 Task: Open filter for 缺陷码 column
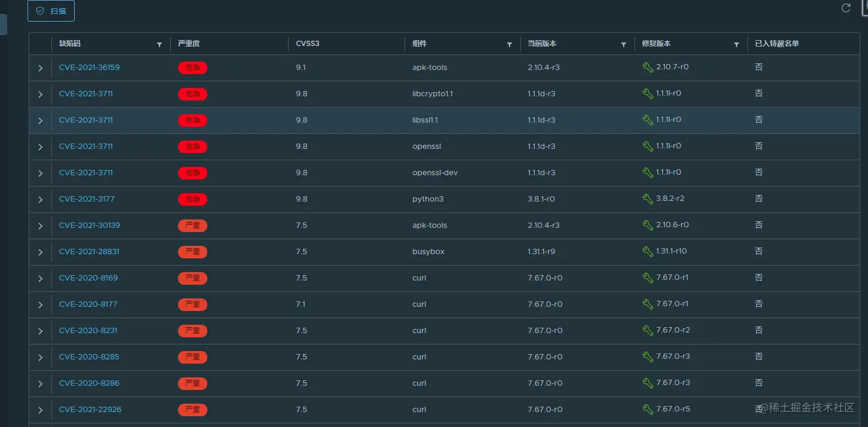click(160, 45)
